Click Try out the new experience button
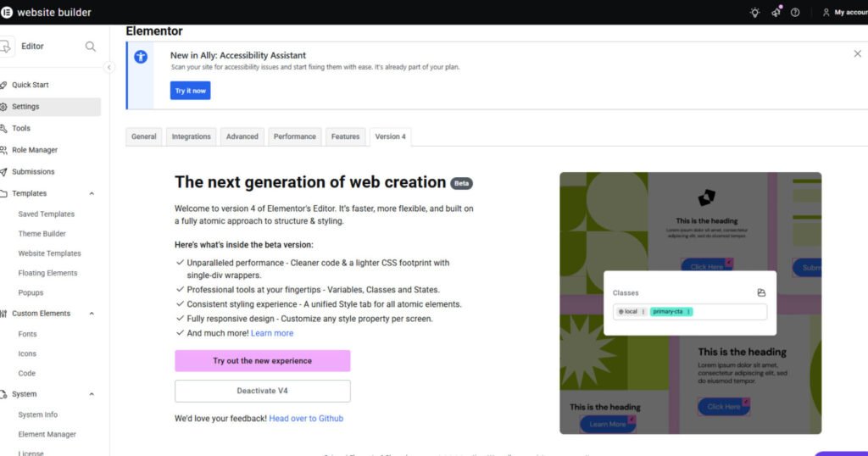The image size is (868, 456). coord(262,361)
